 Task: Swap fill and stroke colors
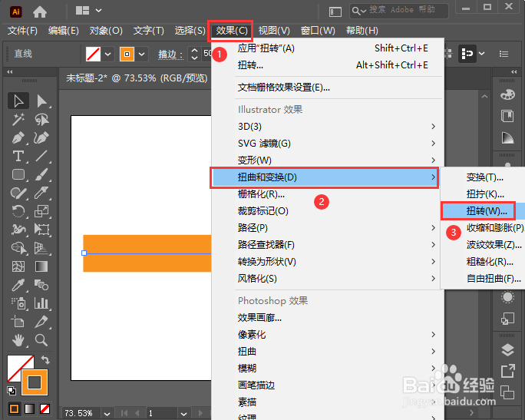45,360
